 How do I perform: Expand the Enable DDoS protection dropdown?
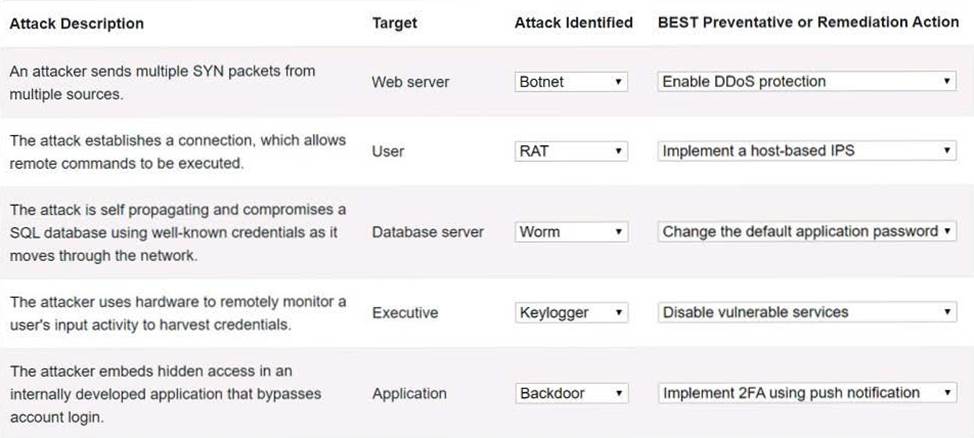(807, 82)
